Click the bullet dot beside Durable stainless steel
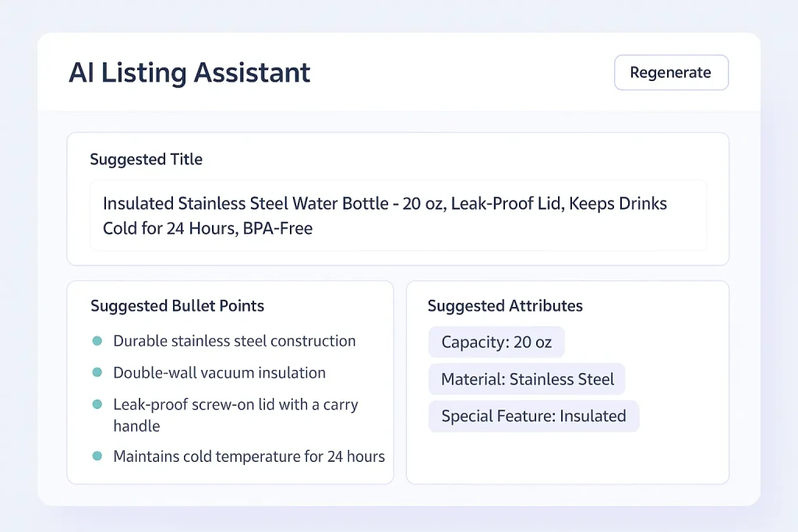 pos(97,341)
